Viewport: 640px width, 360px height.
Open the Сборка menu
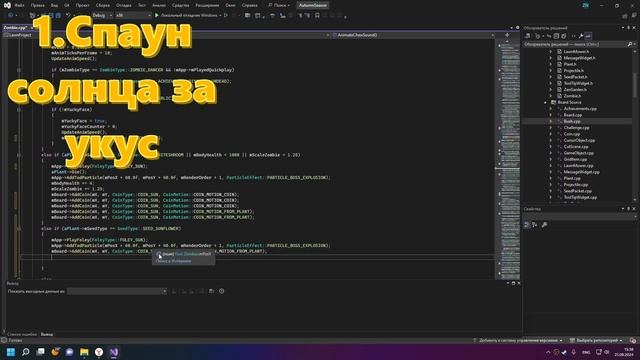(x=102, y=5)
